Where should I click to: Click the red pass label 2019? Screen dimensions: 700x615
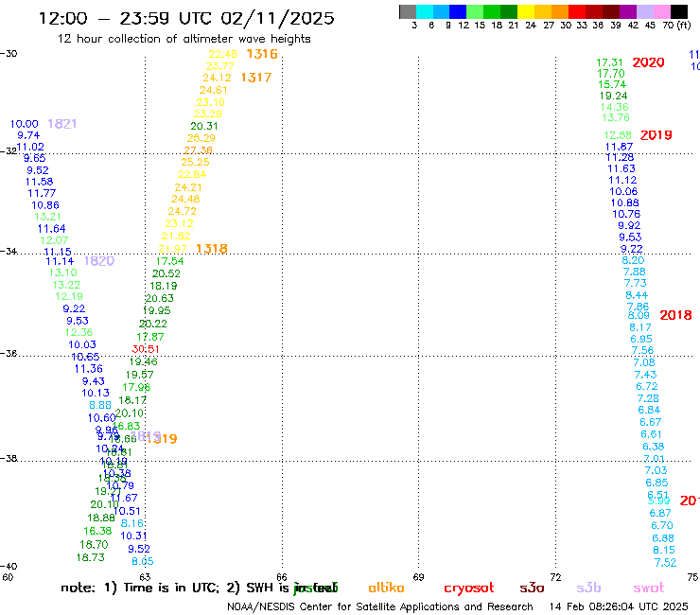coord(656,135)
